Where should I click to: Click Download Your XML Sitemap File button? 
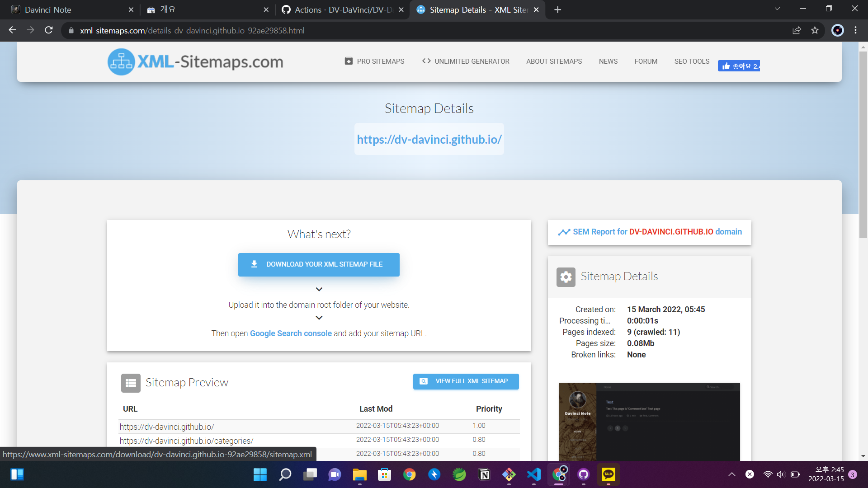319,264
